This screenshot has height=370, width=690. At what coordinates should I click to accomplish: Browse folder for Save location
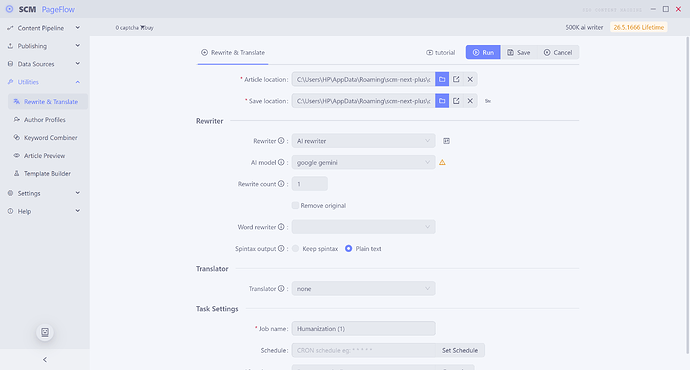(x=442, y=101)
